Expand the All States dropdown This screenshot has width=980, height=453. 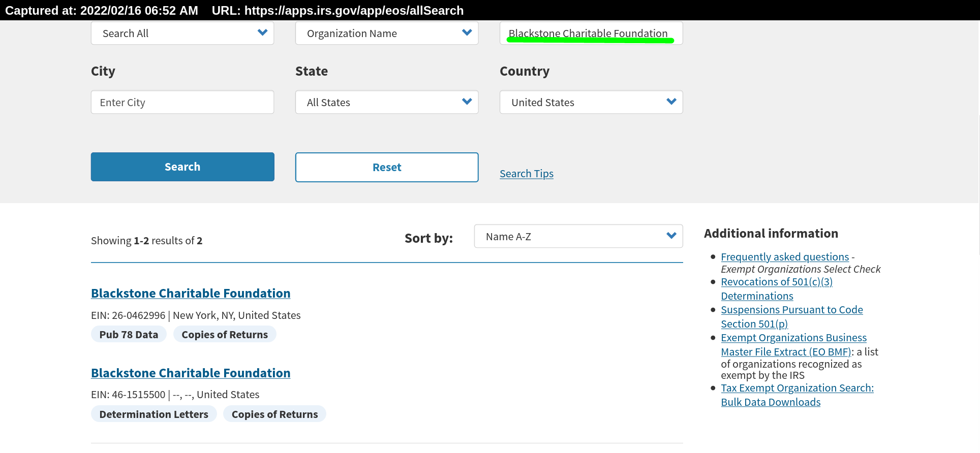click(x=387, y=102)
